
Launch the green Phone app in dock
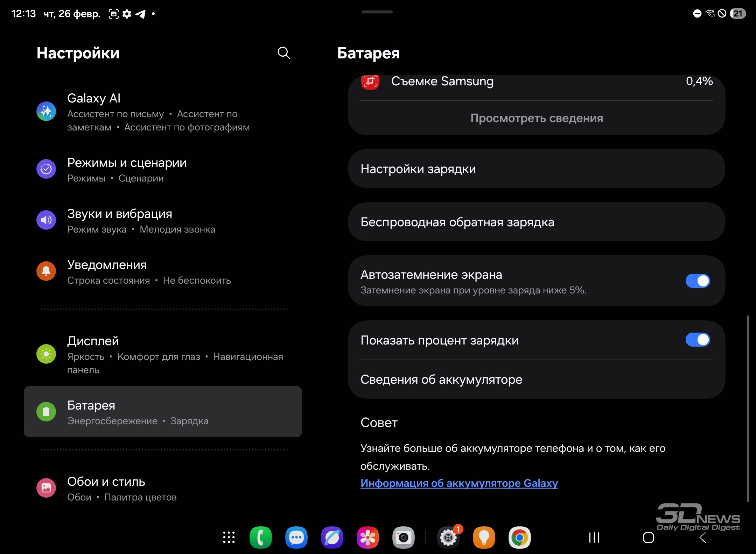260,538
